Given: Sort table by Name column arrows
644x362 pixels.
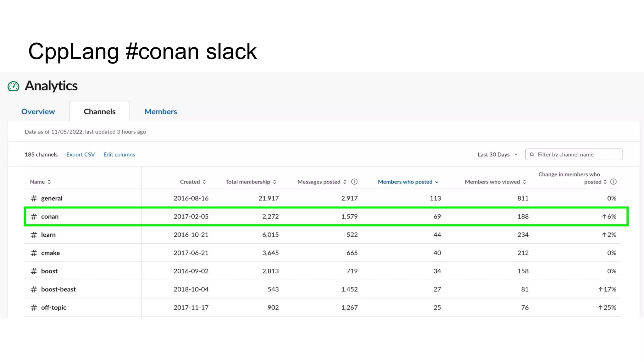Looking at the screenshot, I should (x=49, y=182).
